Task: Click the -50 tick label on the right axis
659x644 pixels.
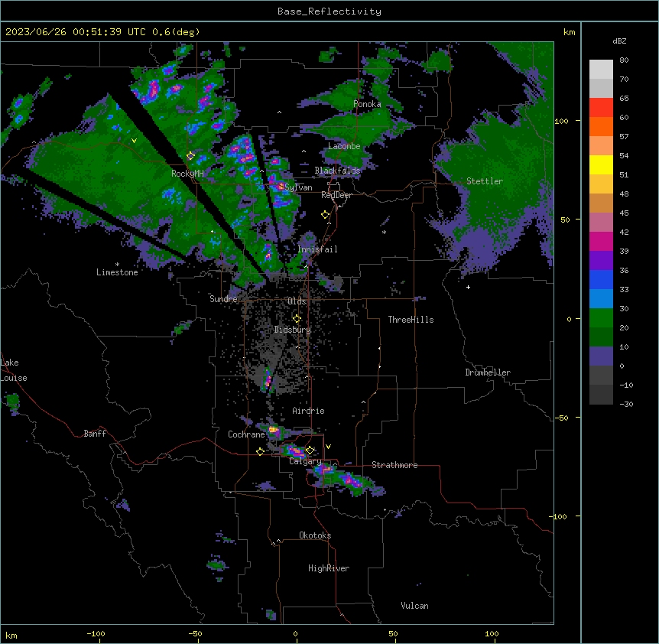Action: pyautogui.click(x=561, y=418)
